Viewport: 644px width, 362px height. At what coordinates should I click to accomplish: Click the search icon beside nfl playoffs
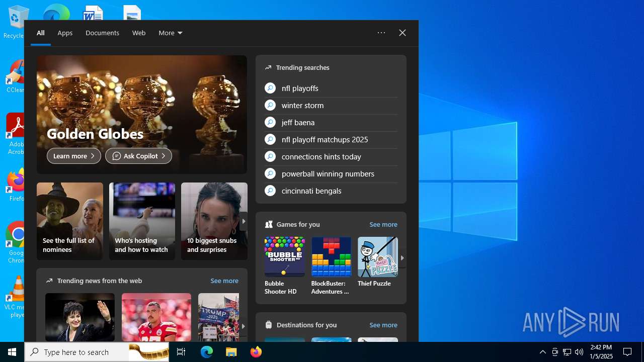270,88
